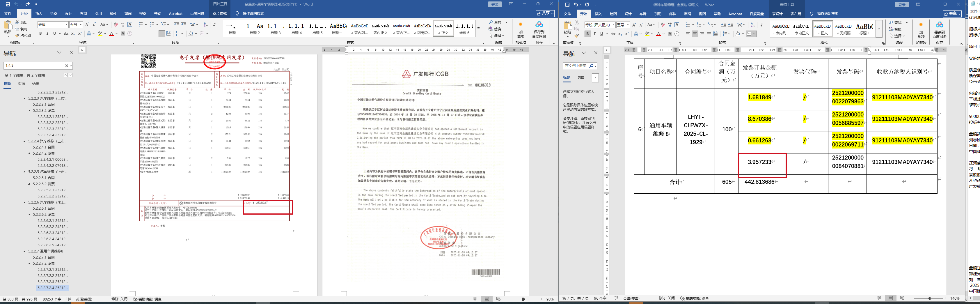Toggle italic in left Word ribbon

47,33
